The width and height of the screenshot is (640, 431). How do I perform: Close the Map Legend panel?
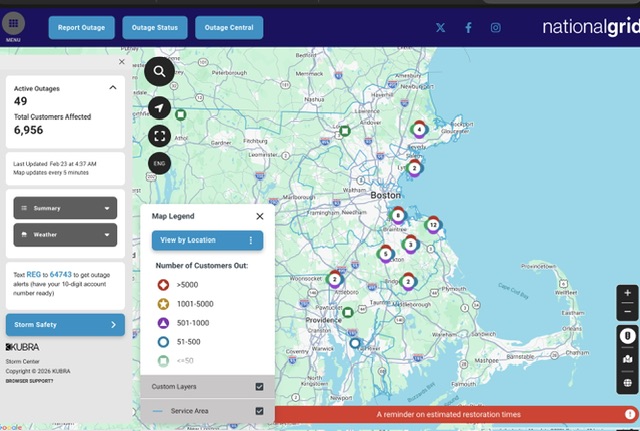(260, 215)
